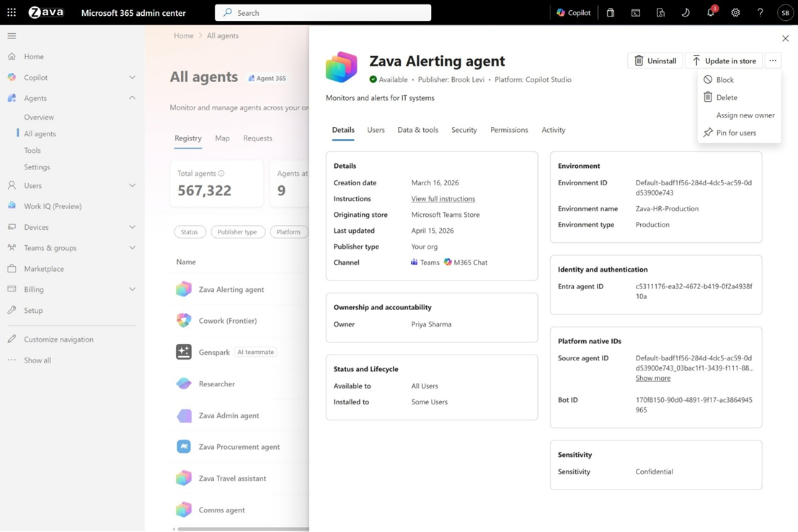
Task: Click the Total agents info icon
Action: (221, 173)
